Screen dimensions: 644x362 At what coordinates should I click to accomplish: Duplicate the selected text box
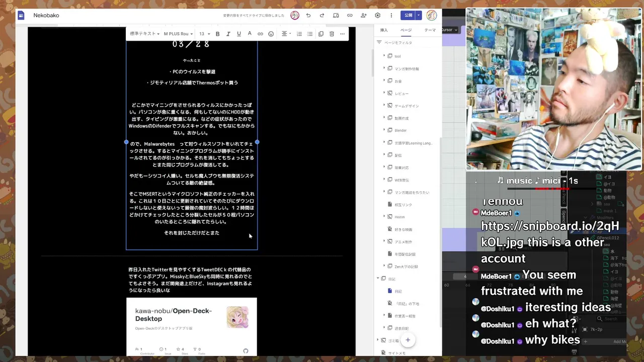(321, 34)
